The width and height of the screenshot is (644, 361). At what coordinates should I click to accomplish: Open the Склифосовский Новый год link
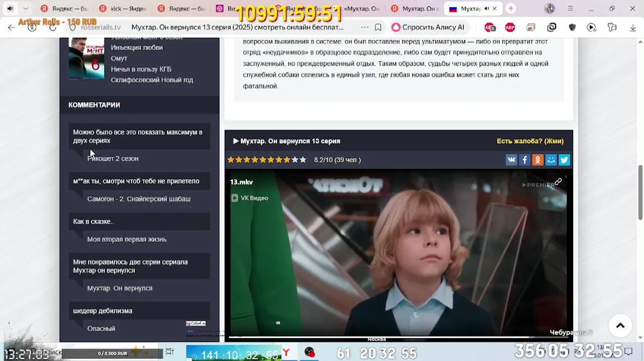pyautogui.click(x=152, y=80)
